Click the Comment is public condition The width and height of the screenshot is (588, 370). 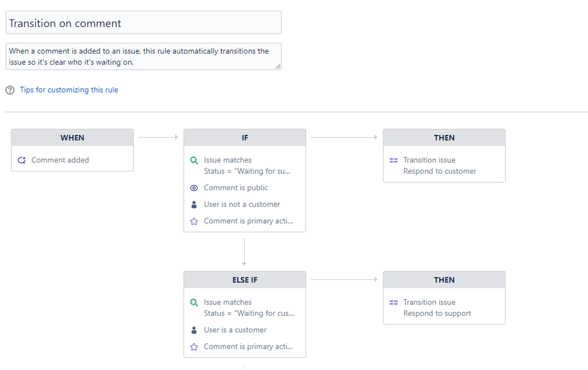click(x=235, y=188)
